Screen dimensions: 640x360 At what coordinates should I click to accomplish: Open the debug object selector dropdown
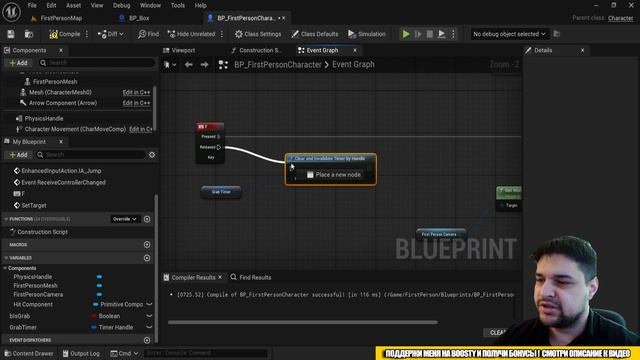coord(509,34)
